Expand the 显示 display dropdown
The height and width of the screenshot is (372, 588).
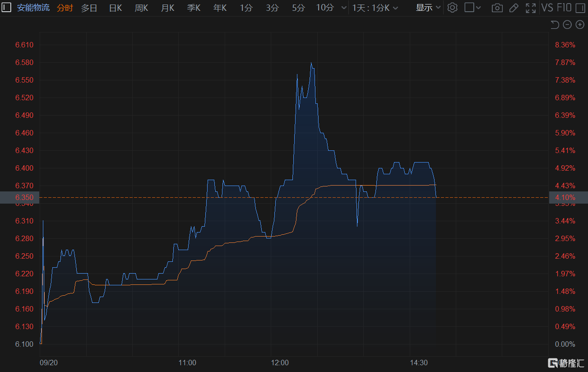428,8
